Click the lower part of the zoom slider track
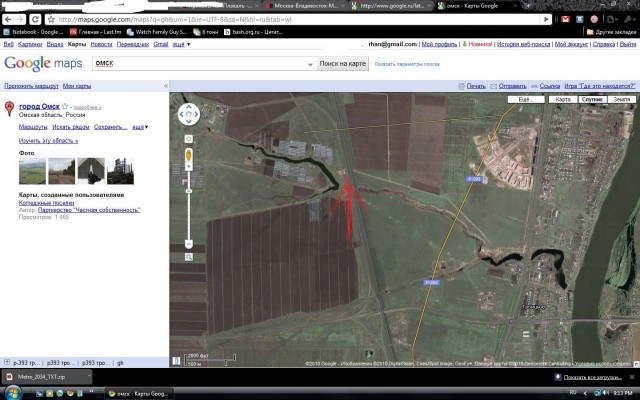The height and width of the screenshot is (400, 640). click(x=189, y=216)
